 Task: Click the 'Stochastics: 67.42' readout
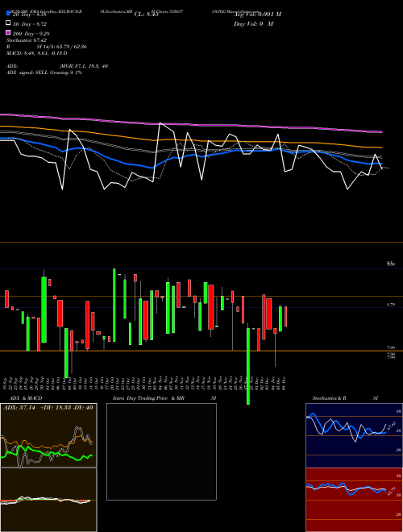(x=27, y=40)
